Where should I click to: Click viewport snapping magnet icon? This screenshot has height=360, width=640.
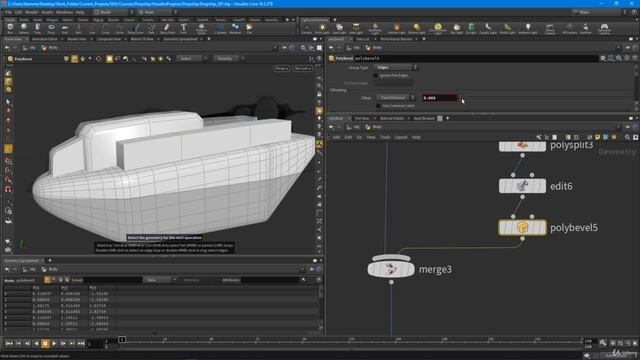(x=8, y=189)
